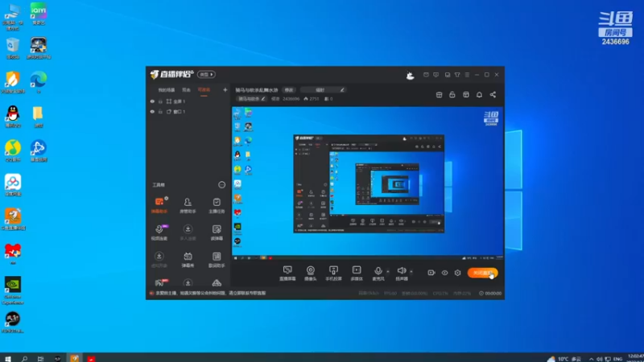Click the stream preview canvas
This screenshot has width=644, height=362.
368,183
